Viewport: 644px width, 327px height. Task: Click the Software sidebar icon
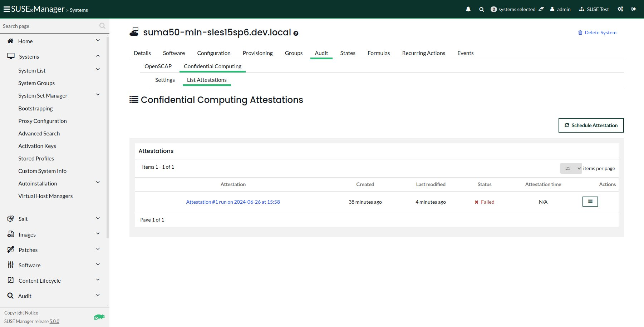[x=11, y=265]
